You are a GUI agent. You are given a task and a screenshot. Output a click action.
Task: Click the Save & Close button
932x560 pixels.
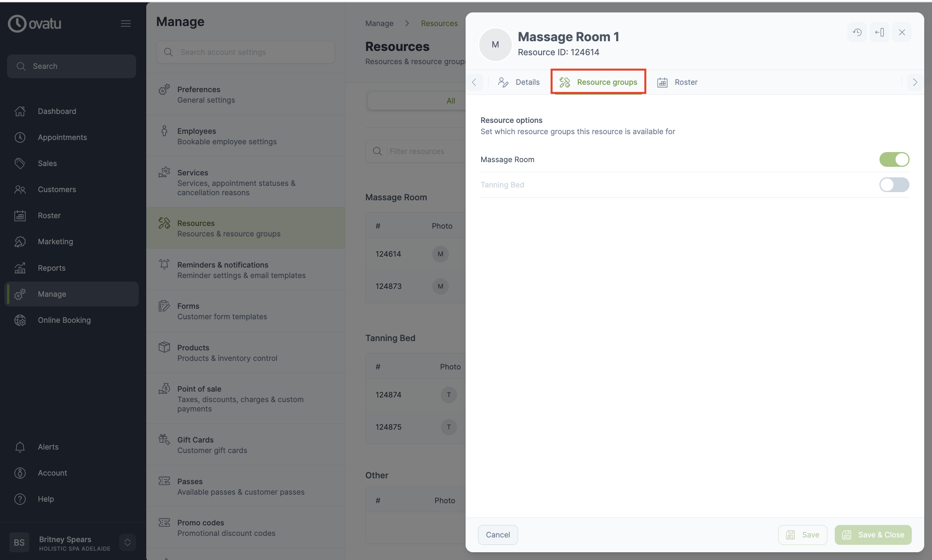(x=873, y=535)
